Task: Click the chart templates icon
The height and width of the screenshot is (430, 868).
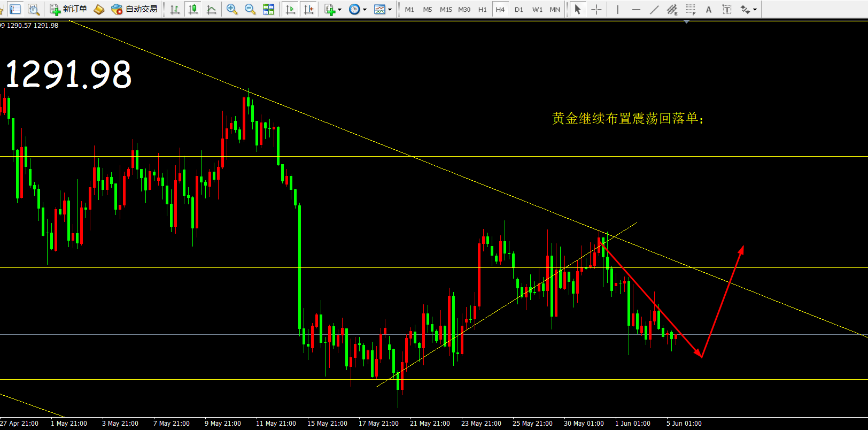Action: click(x=379, y=9)
